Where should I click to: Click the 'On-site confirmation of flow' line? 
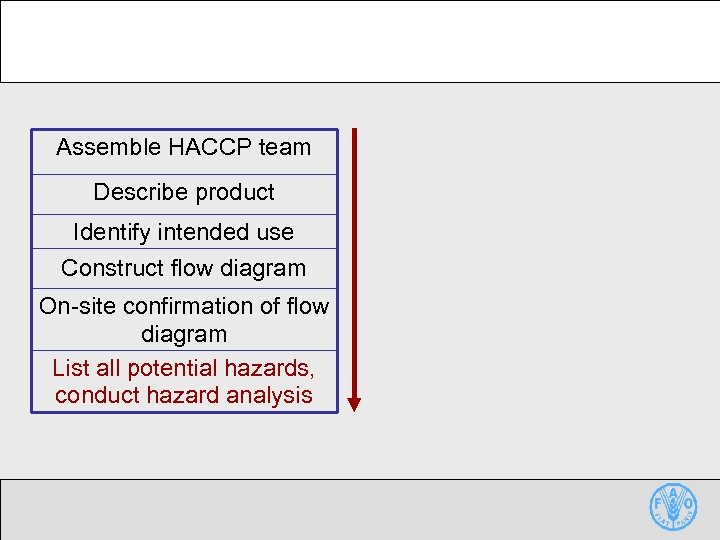click(184, 306)
